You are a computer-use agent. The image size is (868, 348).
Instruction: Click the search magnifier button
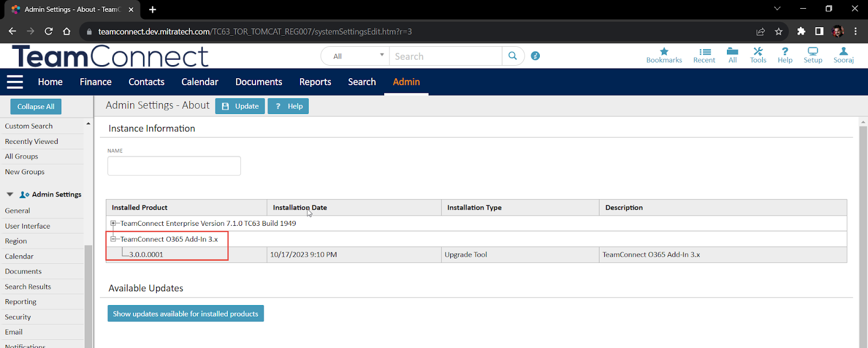point(513,56)
